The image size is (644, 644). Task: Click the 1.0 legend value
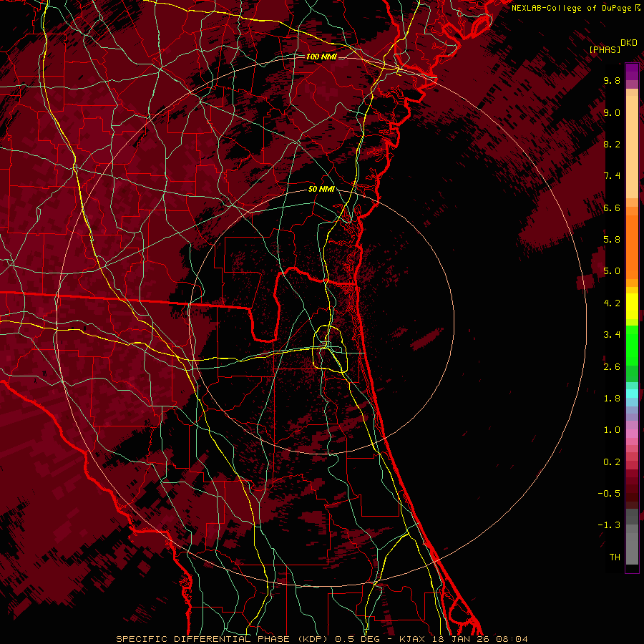click(x=612, y=430)
